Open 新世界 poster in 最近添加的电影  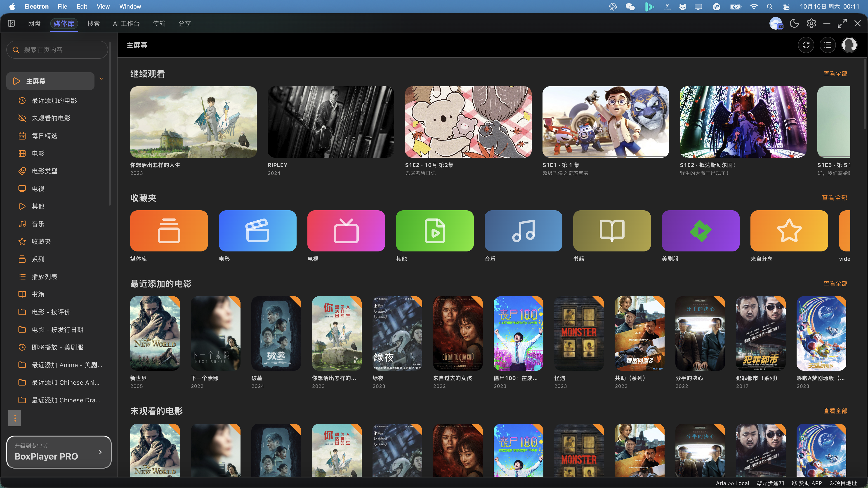155,333
